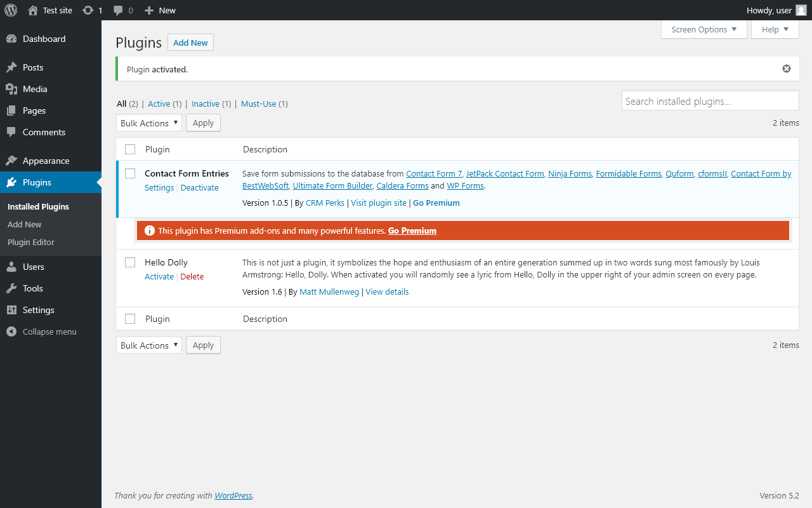Click the Comments icon in sidebar
This screenshot has height=508, width=812.
pyautogui.click(x=11, y=132)
